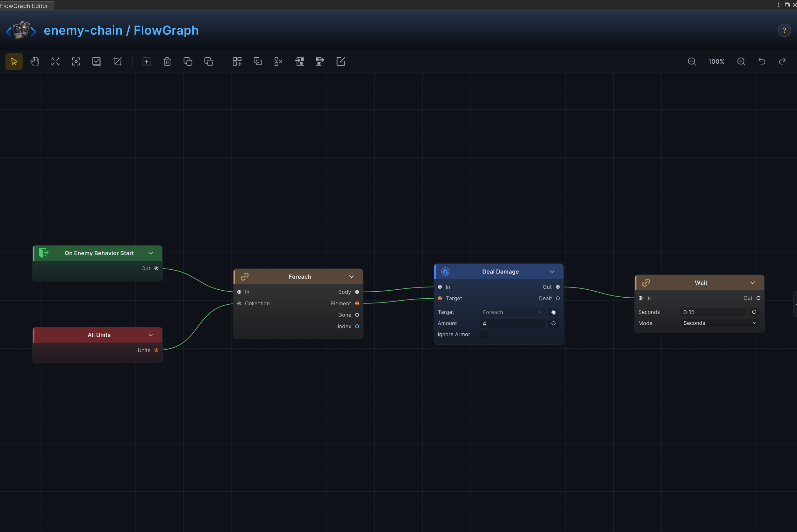
Task: Choose the crop tool icon
Action: [x=118, y=61]
